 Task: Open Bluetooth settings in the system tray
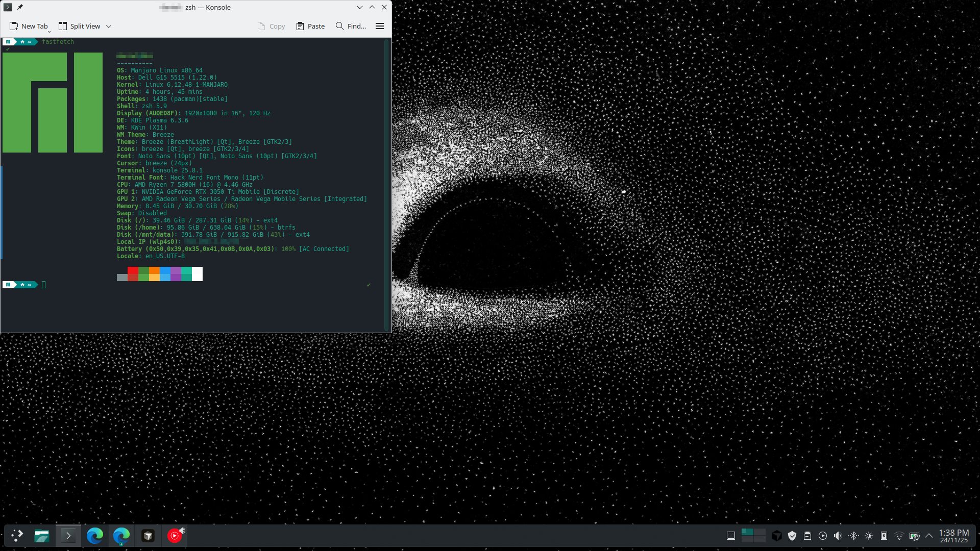coord(853,536)
